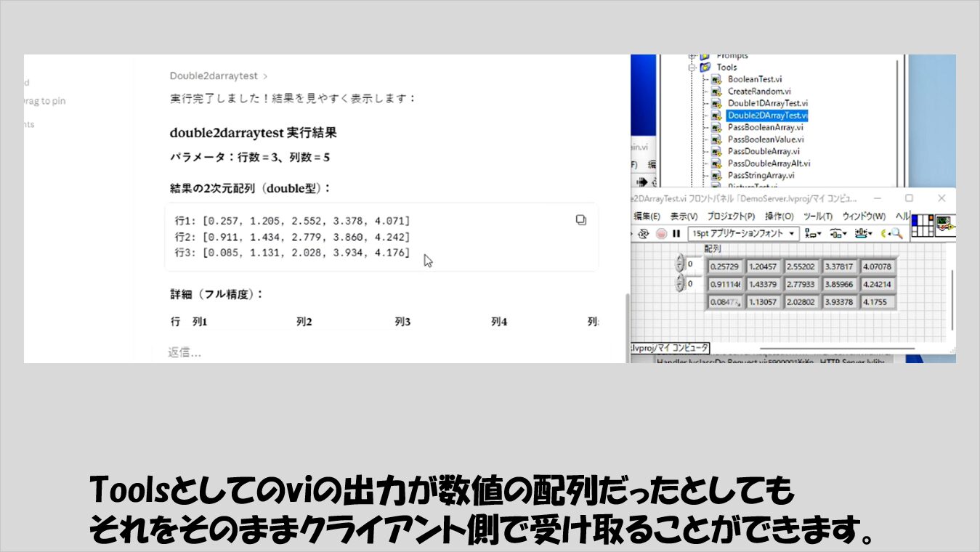
Task: Select CreateRandom.vi in the project tree
Action: point(759,92)
